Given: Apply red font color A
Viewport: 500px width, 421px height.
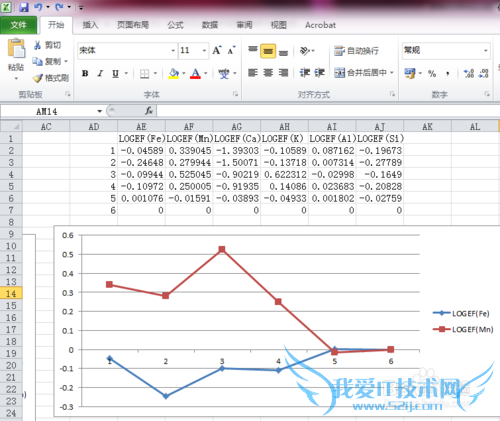Looking at the screenshot, I should [x=195, y=74].
